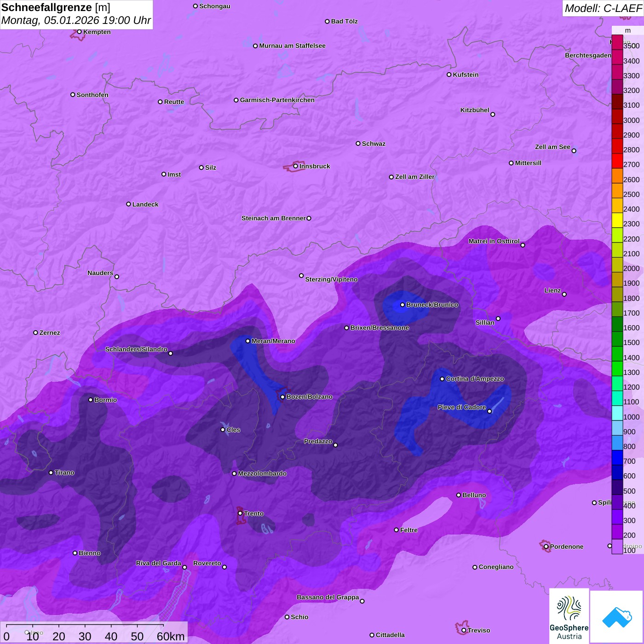
Task: Click the Sterzing/Vipiteno marker dot
Action: pos(301,276)
